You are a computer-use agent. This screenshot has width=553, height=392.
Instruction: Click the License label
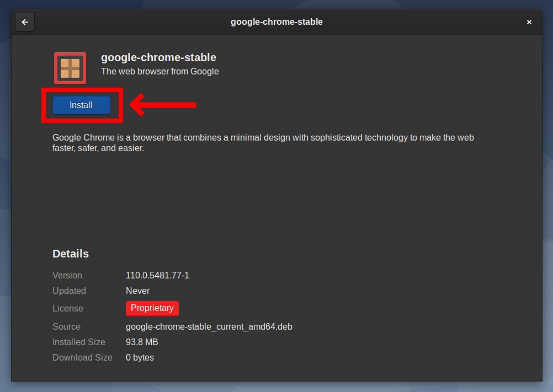click(x=68, y=309)
